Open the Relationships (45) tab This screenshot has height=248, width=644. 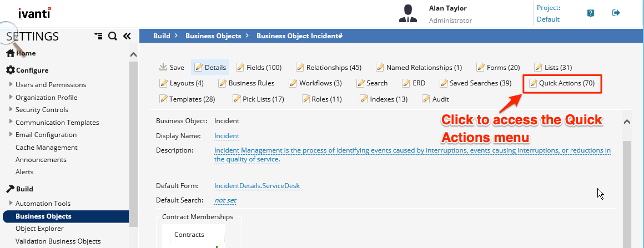pyautogui.click(x=329, y=67)
